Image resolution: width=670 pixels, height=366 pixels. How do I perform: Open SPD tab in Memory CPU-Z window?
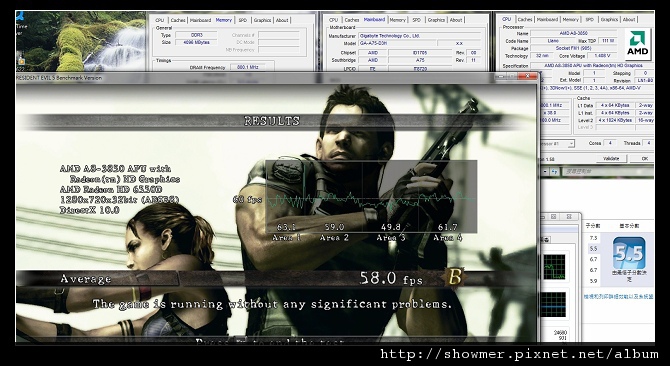click(242, 20)
